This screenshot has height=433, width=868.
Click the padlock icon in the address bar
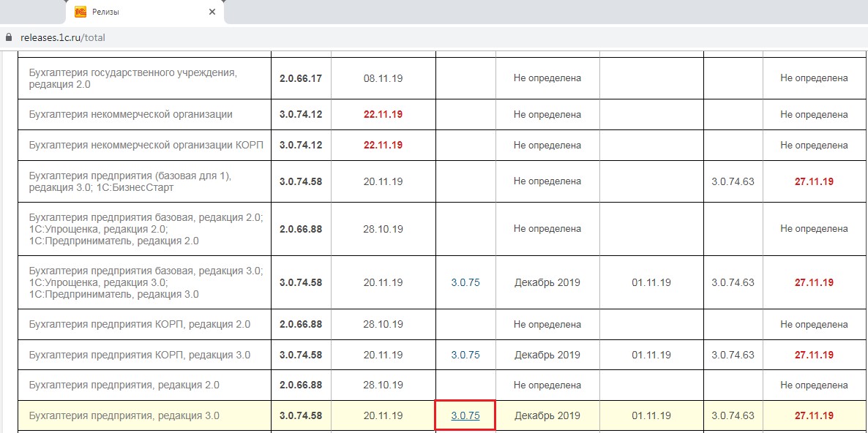point(8,38)
